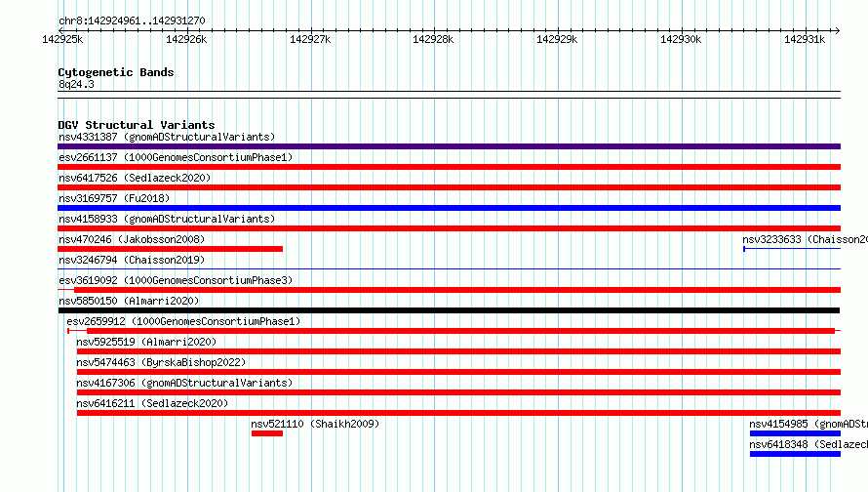Open the nsv6418348 Sedlazeck variant label
Screen dimensions: 868x492
coord(809,444)
